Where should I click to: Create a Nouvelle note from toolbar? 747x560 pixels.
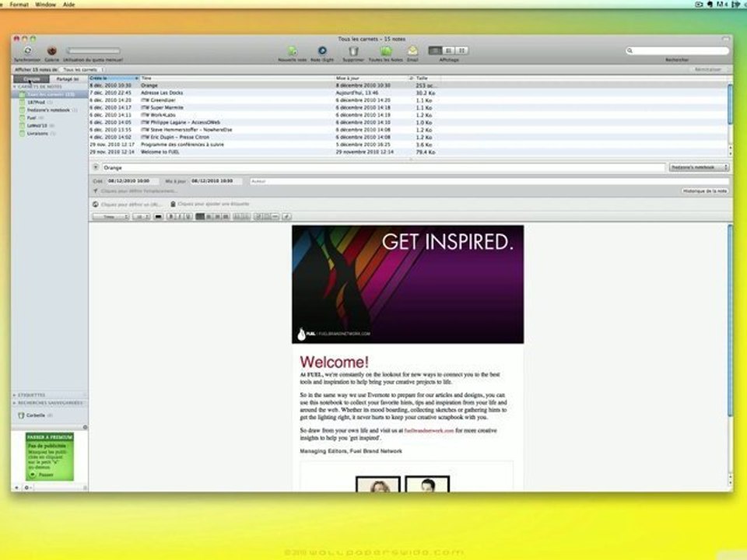click(292, 51)
